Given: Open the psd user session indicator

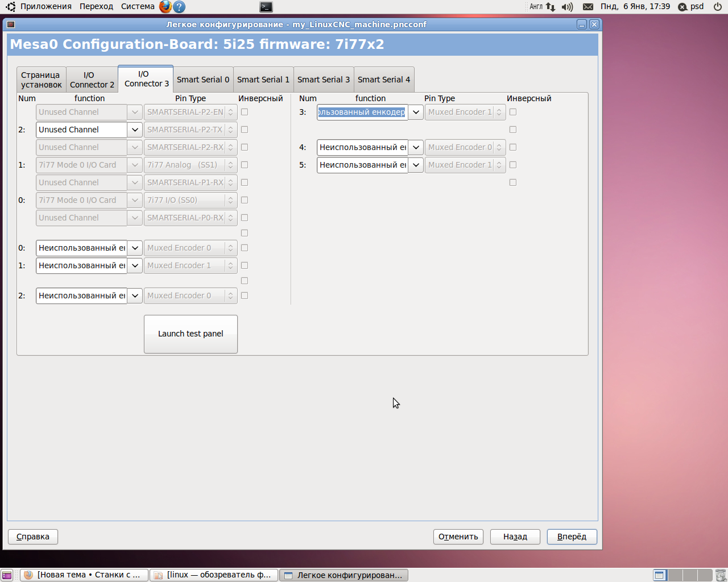Looking at the screenshot, I should click(x=690, y=7).
